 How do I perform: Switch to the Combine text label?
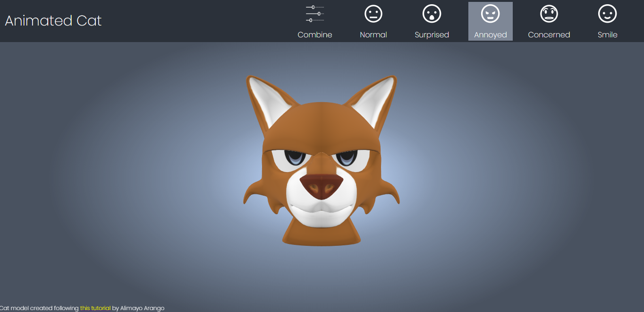pyautogui.click(x=315, y=35)
